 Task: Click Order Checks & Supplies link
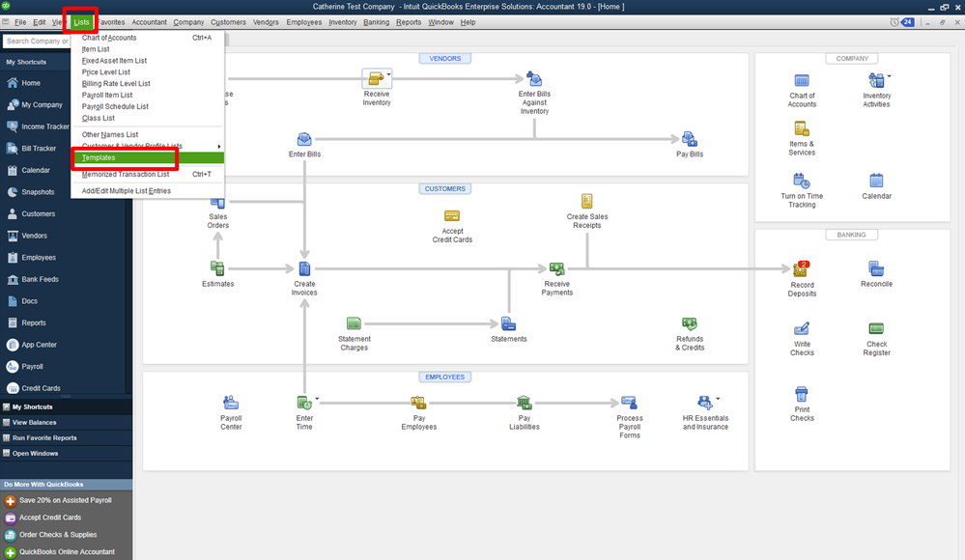[x=58, y=535]
